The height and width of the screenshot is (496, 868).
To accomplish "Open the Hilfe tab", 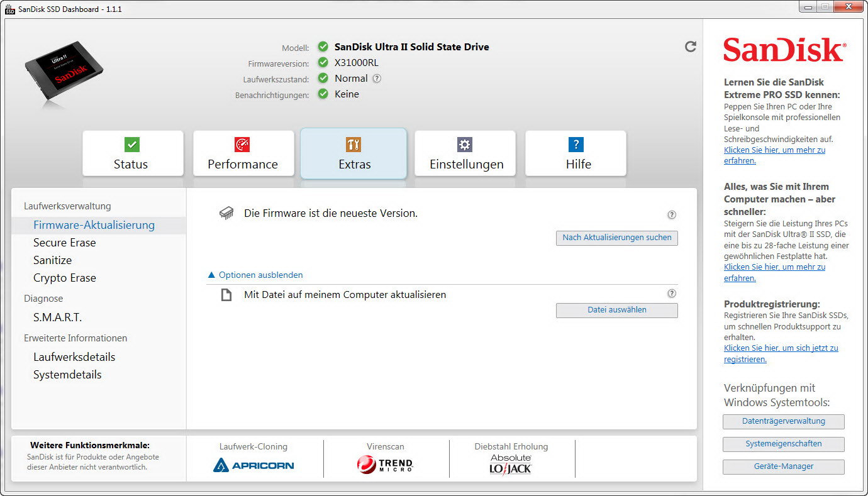I will [x=576, y=153].
